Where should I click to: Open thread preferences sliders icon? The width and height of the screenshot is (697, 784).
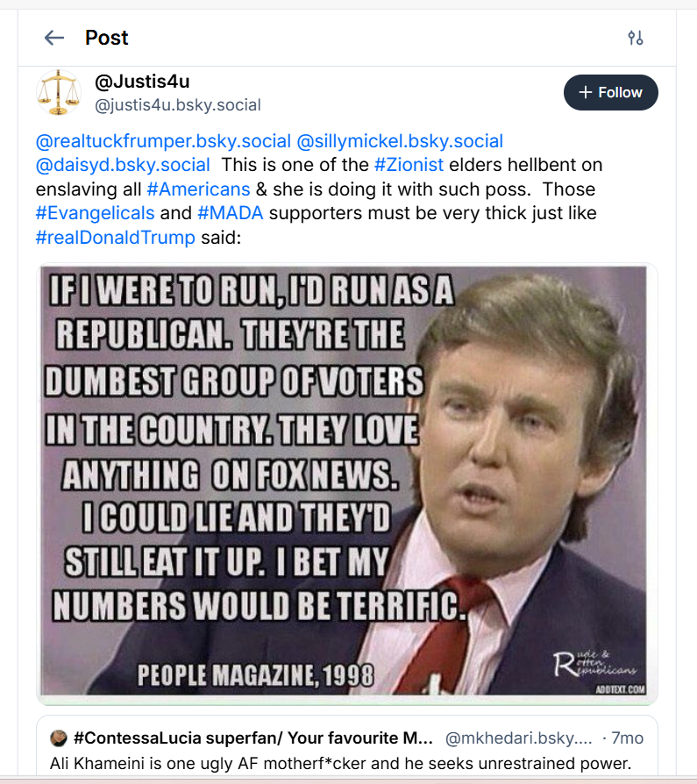pyautogui.click(x=636, y=38)
